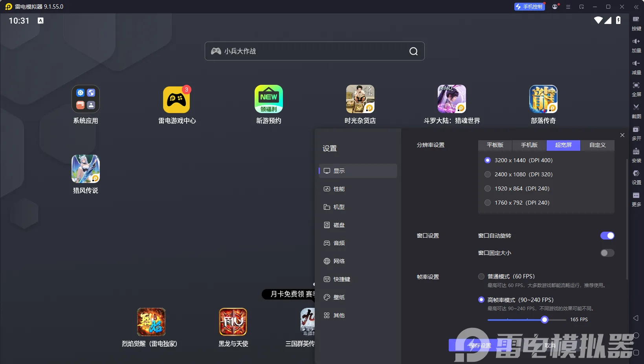644x364 pixels.
Task: Open the 多开 multi-instance tool
Action: 636,133
